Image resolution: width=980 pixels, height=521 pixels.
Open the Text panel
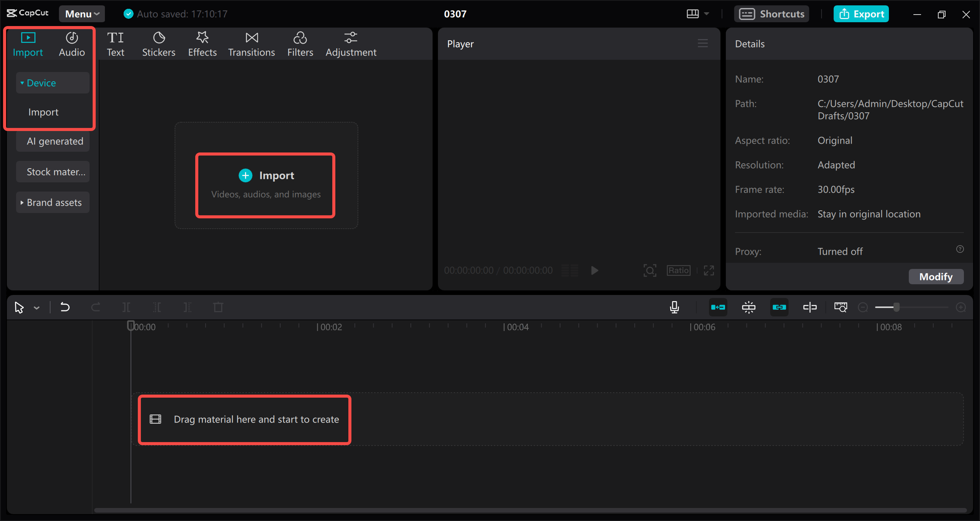[115, 43]
